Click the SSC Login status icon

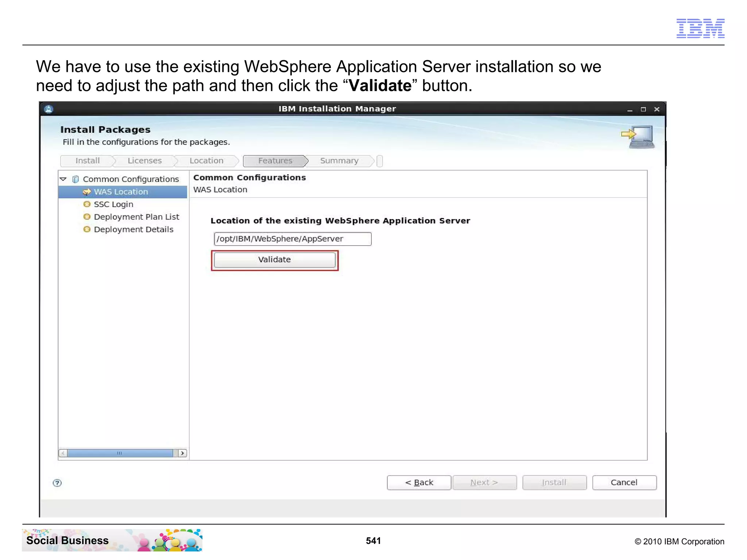[x=87, y=204]
